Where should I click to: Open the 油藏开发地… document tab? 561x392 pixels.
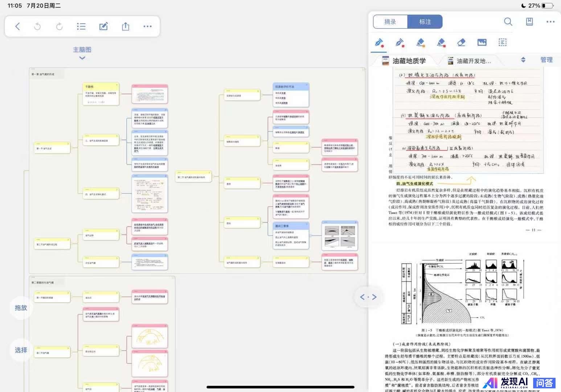pos(469,61)
